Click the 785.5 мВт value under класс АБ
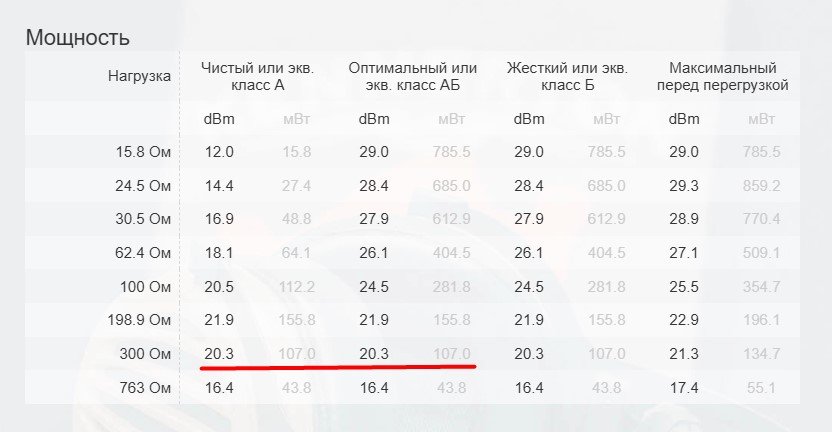832x432 pixels. [452, 152]
